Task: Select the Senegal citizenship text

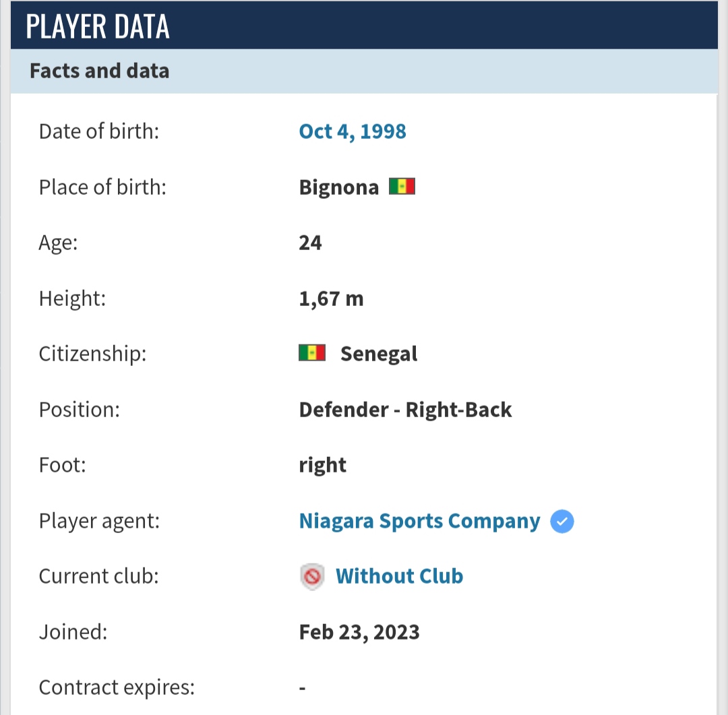Action: (379, 354)
